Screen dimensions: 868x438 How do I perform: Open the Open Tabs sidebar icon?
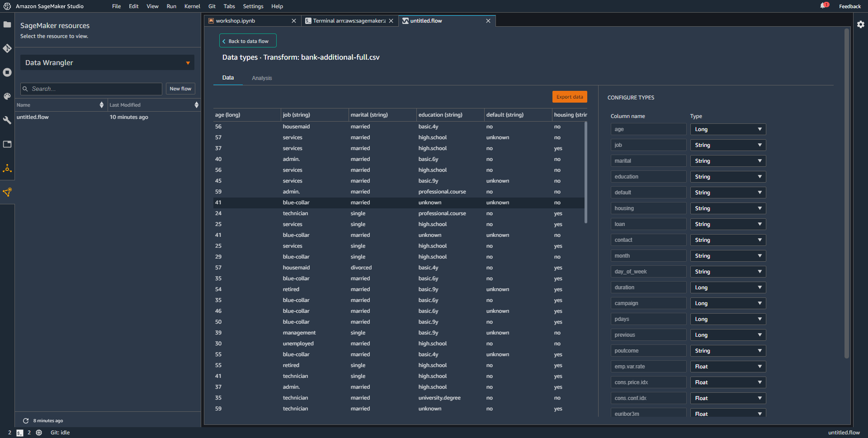(7, 144)
